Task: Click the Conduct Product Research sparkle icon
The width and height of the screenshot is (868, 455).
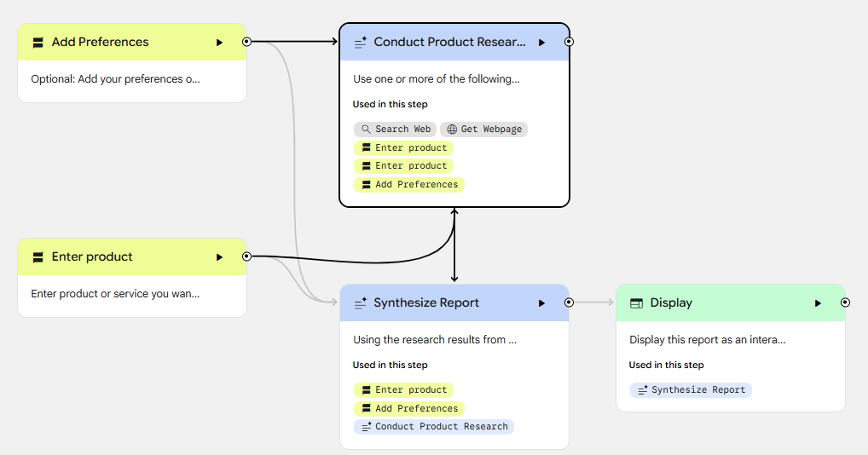Action: (361, 42)
